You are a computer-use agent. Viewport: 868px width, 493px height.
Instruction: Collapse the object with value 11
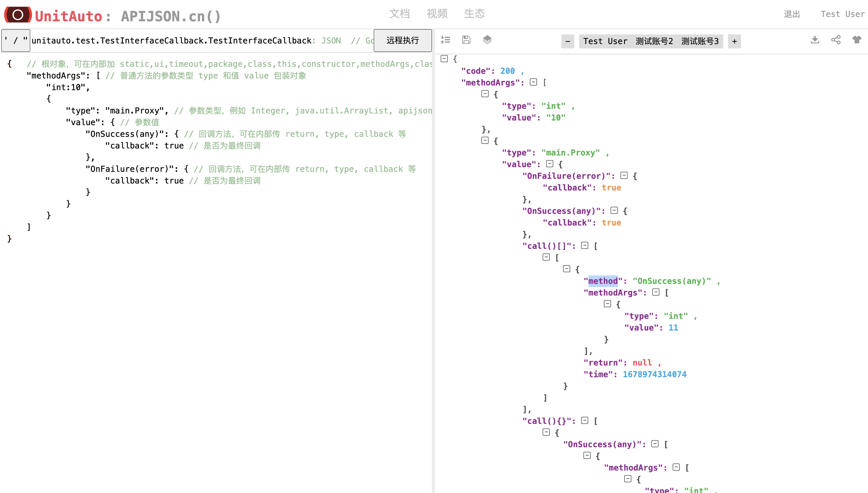tap(607, 304)
